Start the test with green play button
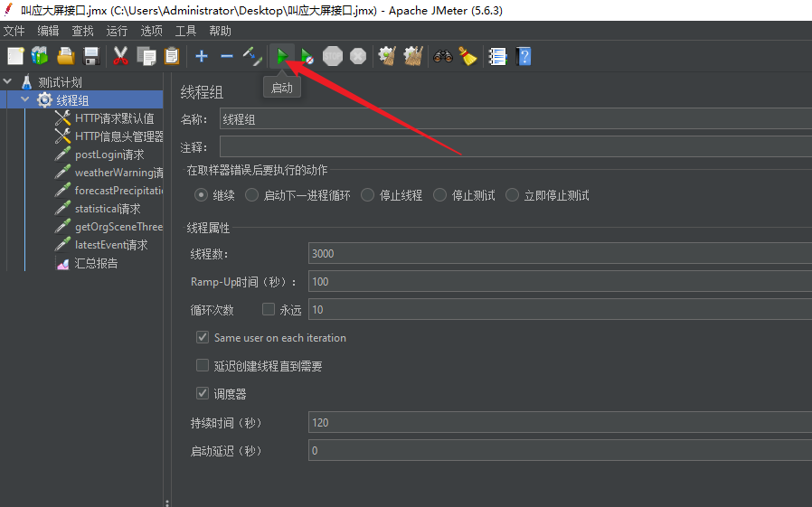812x507 pixels. [282, 56]
